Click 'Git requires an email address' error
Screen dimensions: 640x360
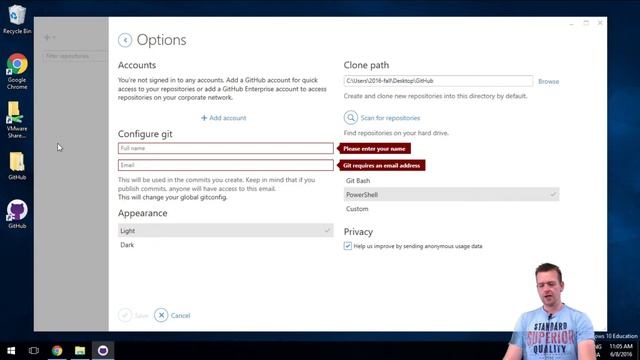click(x=381, y=165)
